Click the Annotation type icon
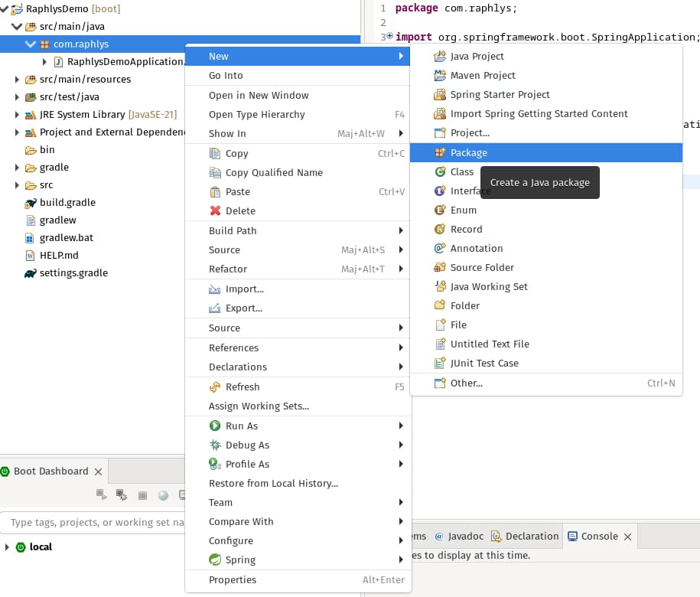 tap(440, 248)
